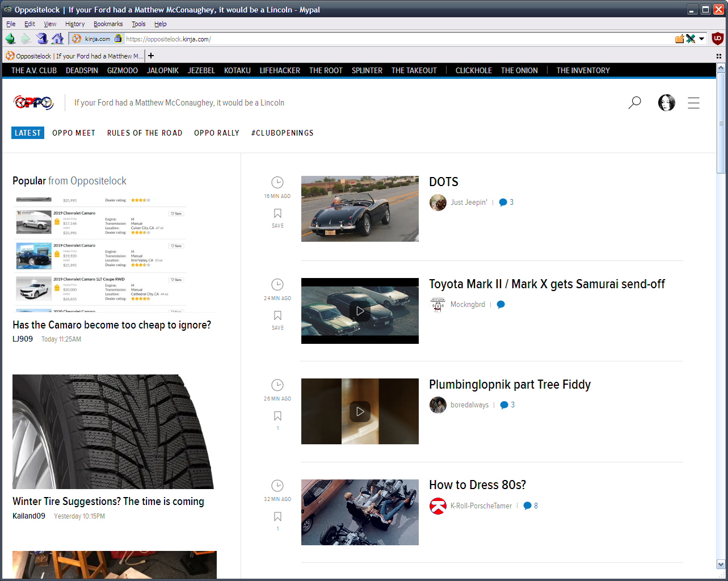The height and width of the screenshot is (581, 728).
Task: Open the Help menu
Action: pyautogui.click(x=161, y=24)
